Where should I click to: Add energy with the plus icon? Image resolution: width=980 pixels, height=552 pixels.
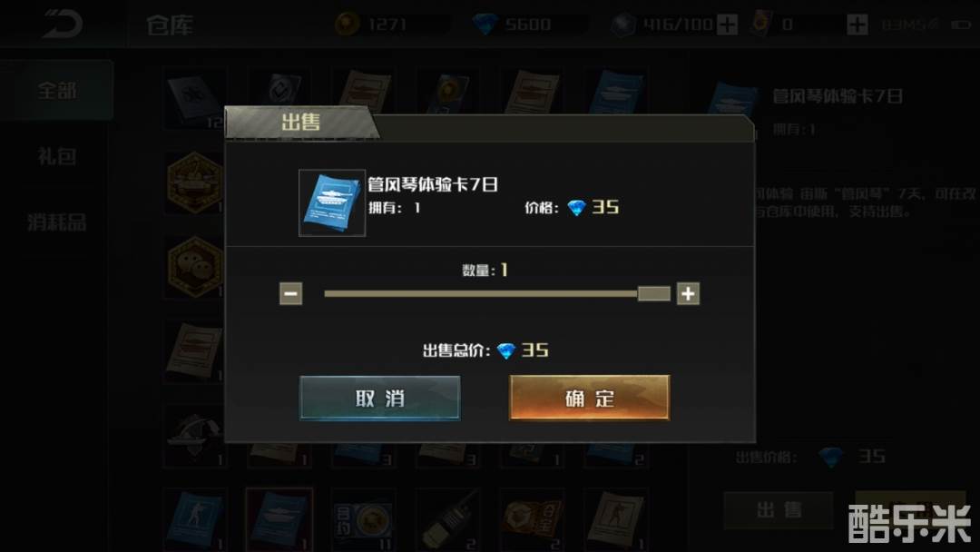pyautogui.click(x=727, y=25)
